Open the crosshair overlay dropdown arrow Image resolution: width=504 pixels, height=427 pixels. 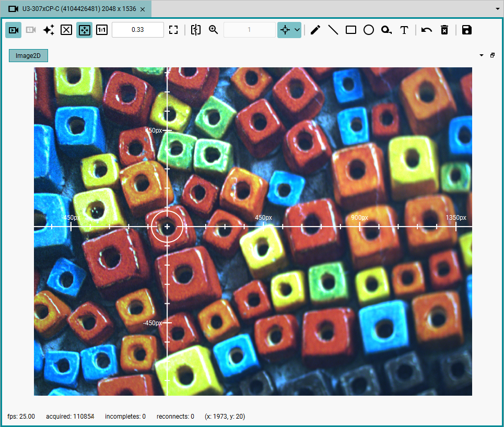coord(297,30)
